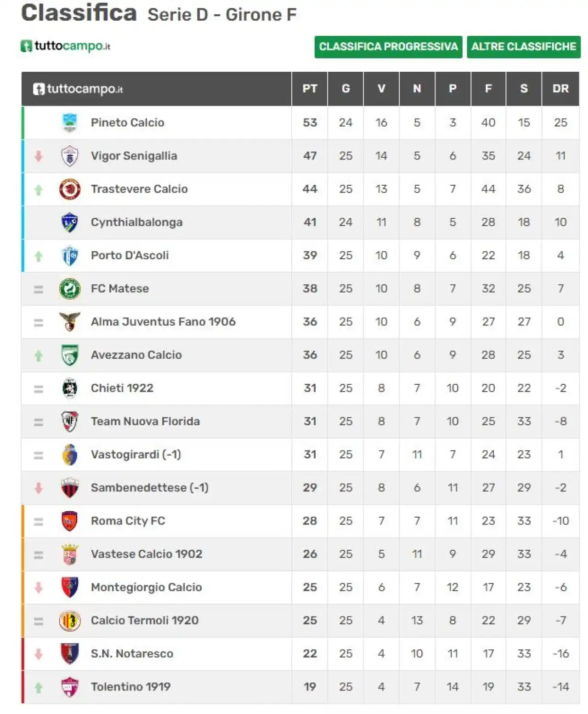588x714 pixels.
Task: Click the tuttocampo.it logo in table header
Action: click(78, 89)
